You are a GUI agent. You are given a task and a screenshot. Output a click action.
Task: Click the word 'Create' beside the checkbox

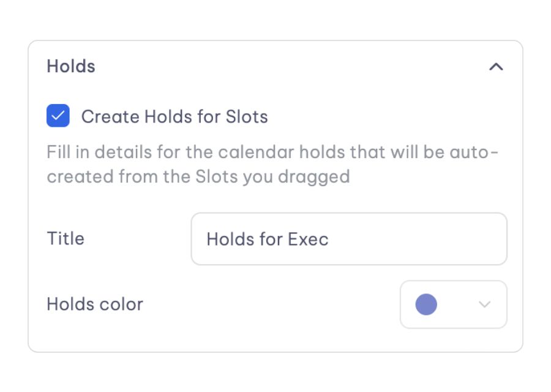click(110, 116)
